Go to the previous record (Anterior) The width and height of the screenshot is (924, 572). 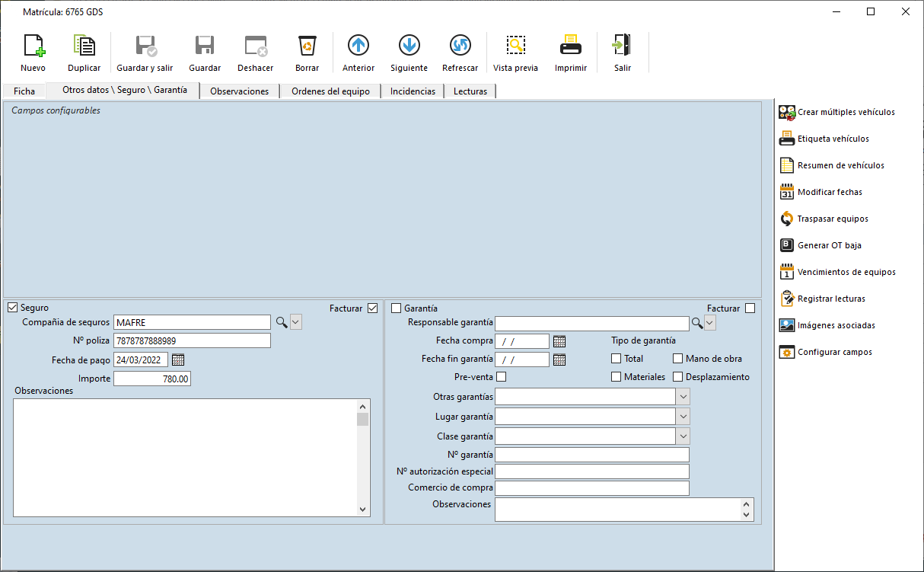click(x=358, y=53)
